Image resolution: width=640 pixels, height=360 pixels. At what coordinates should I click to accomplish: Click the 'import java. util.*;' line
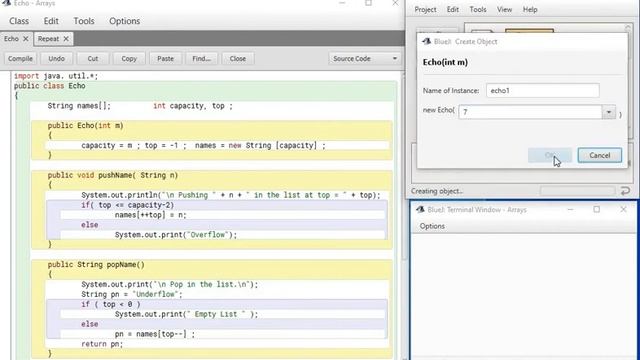(x=56, y=76)
